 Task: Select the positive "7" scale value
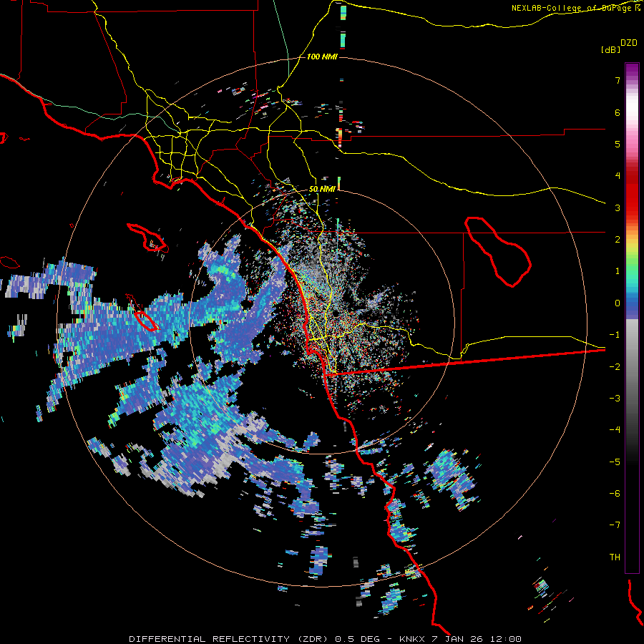click(618, 80)
